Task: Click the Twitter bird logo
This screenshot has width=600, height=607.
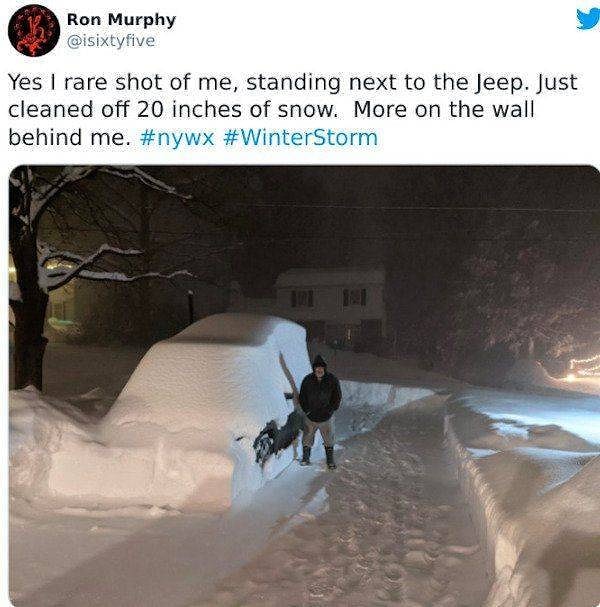Action: [588, 19]
